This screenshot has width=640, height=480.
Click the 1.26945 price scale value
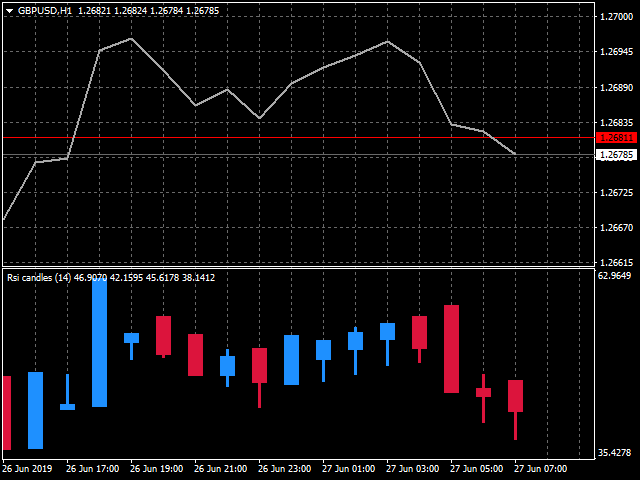tap(616, 52)
